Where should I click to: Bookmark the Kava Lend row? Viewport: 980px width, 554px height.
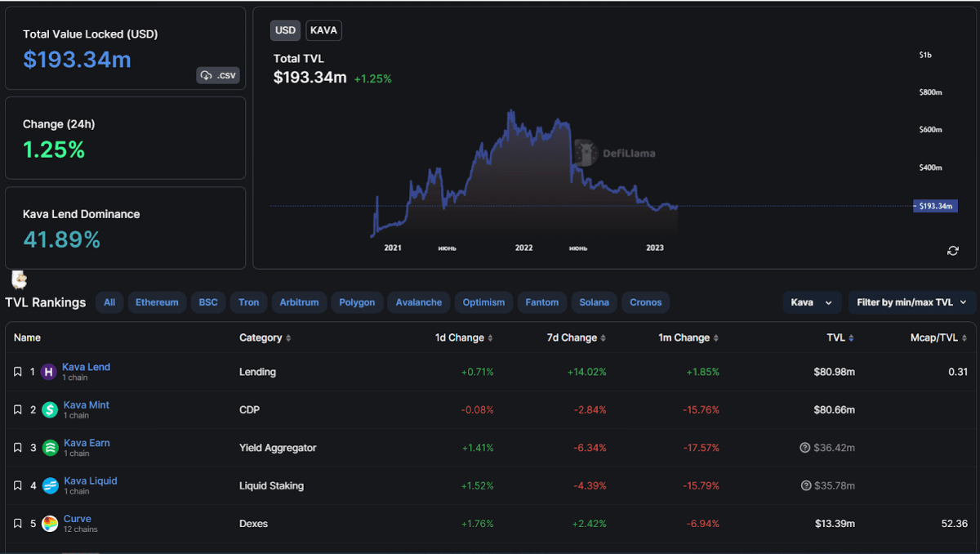tap(18, 372)
